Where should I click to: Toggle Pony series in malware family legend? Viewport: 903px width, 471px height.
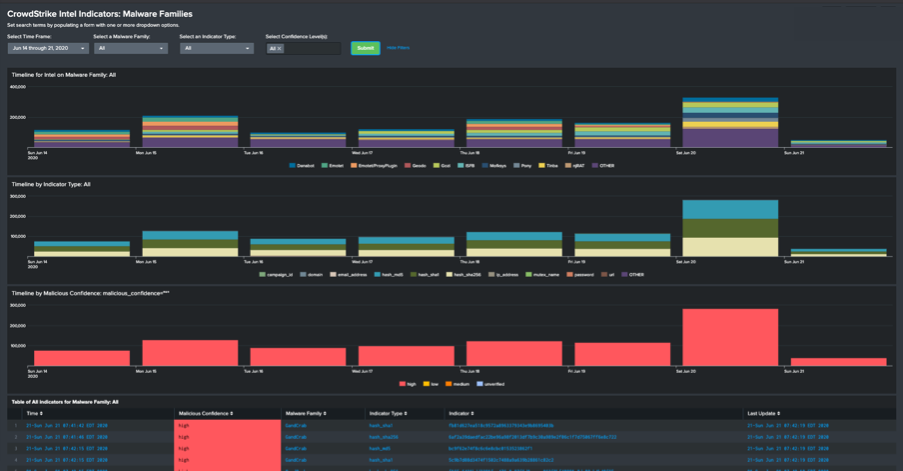[x=523, y=166]
